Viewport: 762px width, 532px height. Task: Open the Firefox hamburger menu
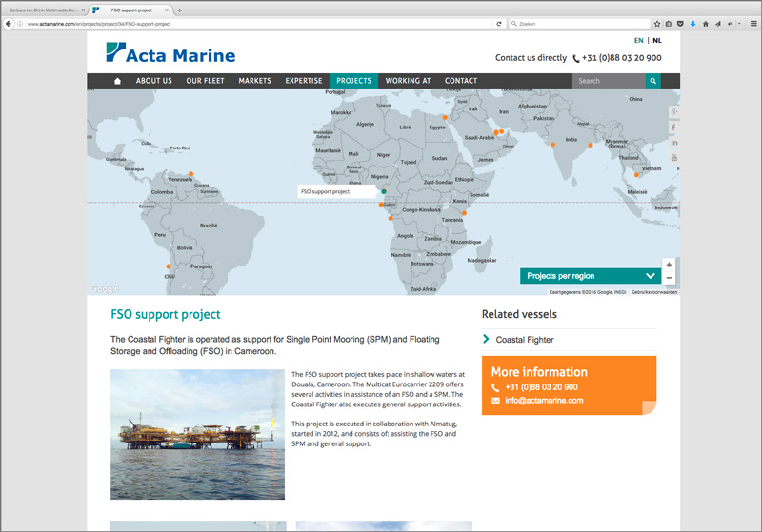click(x=753, y=23)
